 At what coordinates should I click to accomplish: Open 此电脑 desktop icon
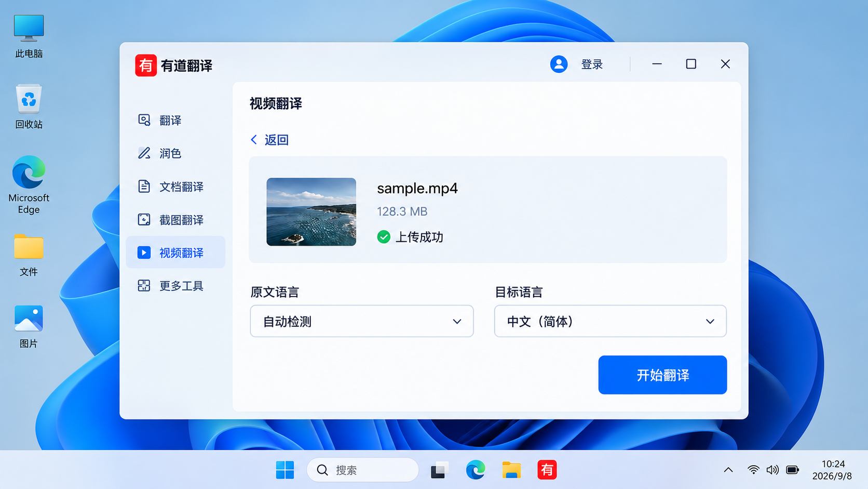(29, 36)
